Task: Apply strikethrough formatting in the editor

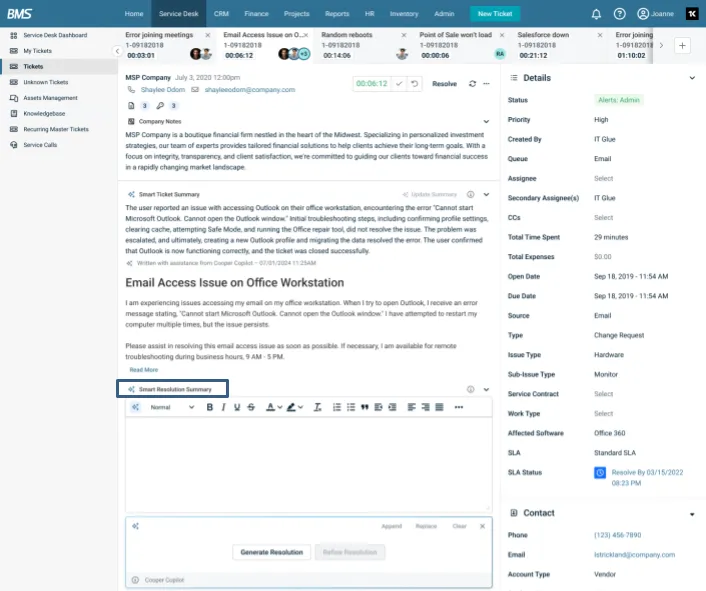Action: 250,407
